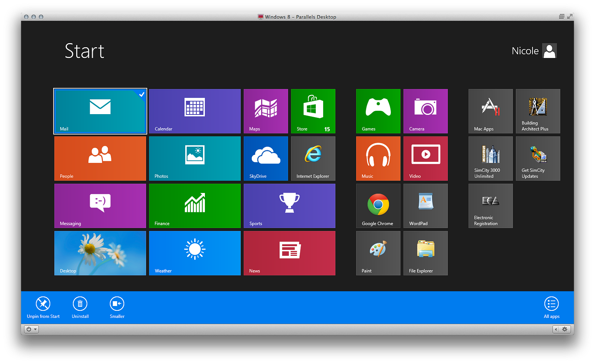Image resolution: width=595 pixels, height=364 pixels.
Task: Open Get SimCity Updates tile
Action: (538, 158)
